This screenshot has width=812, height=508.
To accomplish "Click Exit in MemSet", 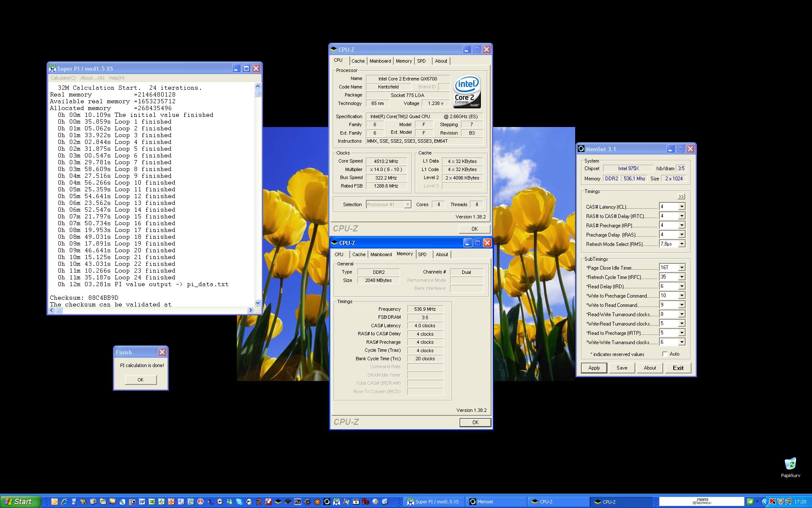I will pyautogui.click(x=678, y=368).
